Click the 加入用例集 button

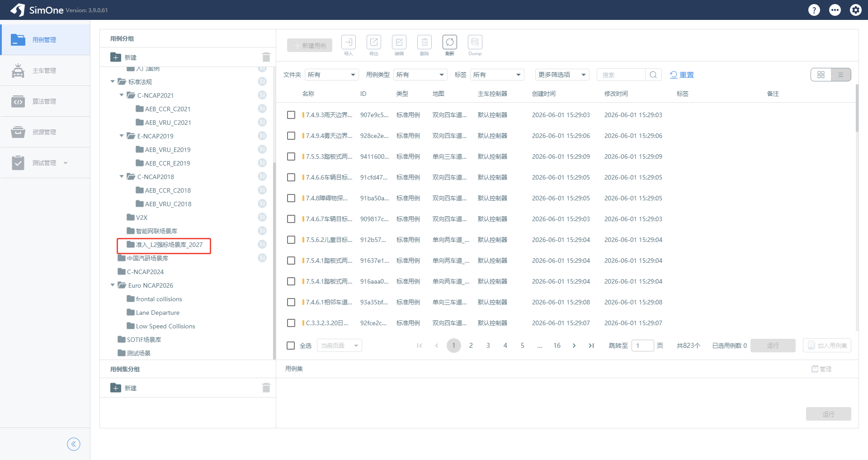click(827, 346)
